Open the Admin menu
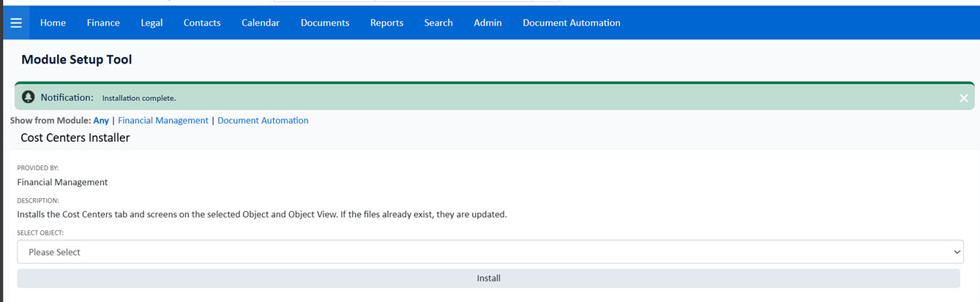Viewport: 980px width, 302px height. 487,23
